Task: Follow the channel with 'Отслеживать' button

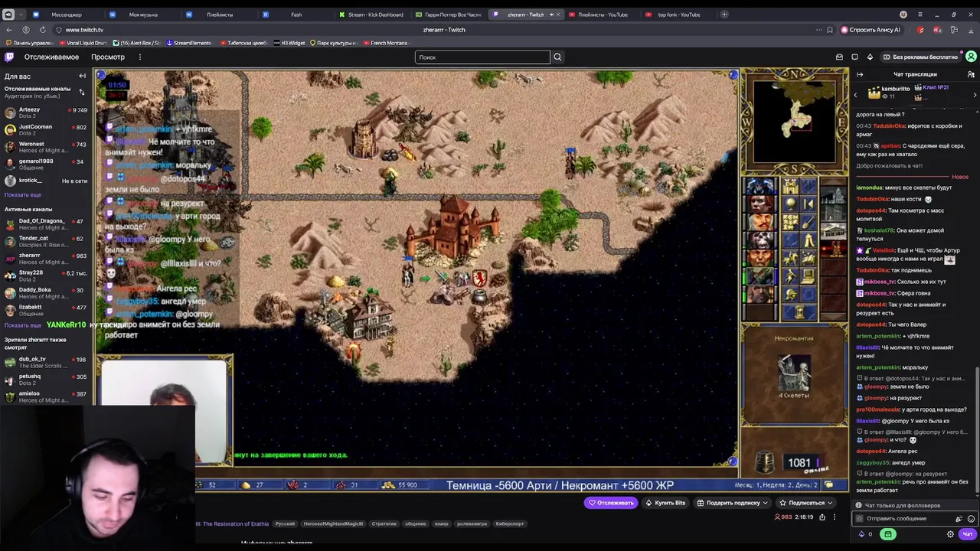Action: 610,503
